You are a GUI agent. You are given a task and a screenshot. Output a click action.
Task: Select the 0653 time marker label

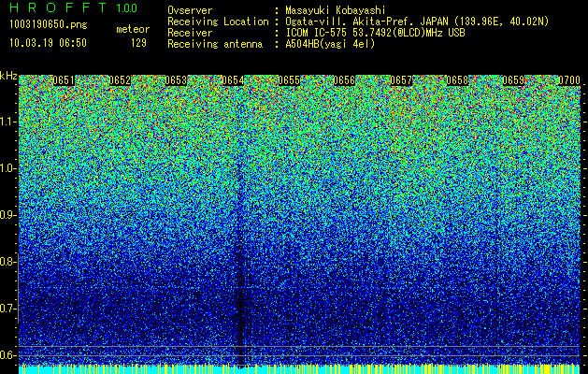pyautogui.click(x=176, y=80)
